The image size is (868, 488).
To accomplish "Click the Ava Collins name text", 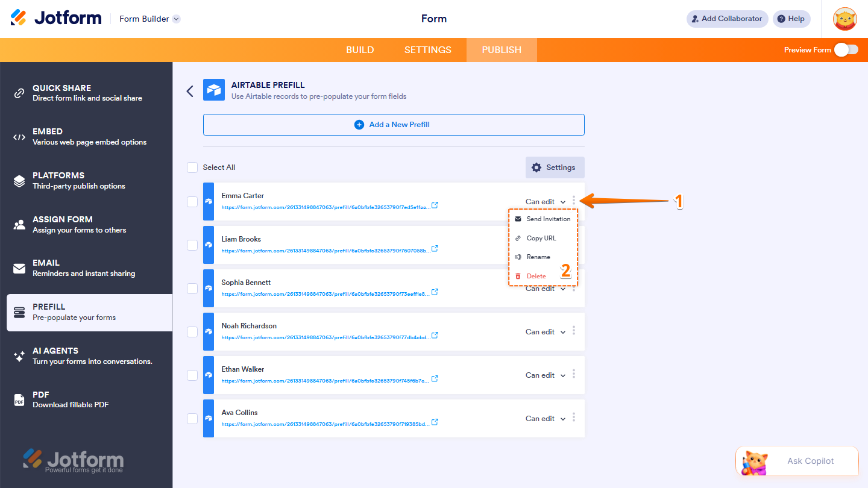I will pos(239,413).
